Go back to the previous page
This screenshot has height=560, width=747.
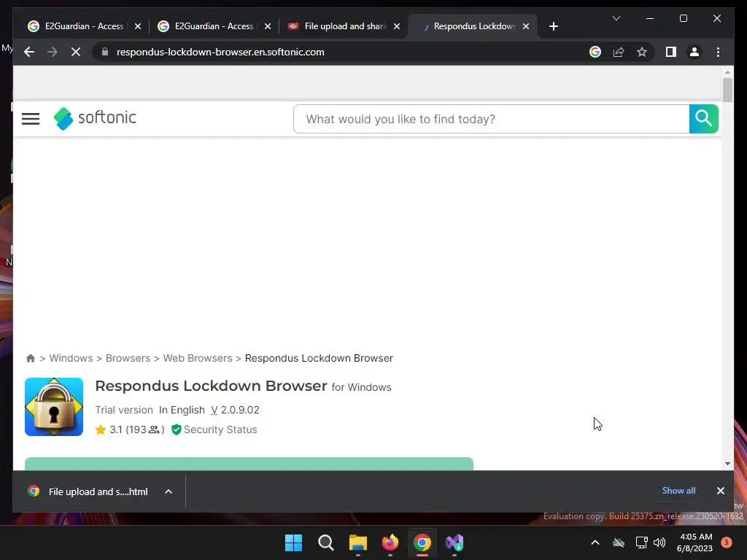pos(29,52)
